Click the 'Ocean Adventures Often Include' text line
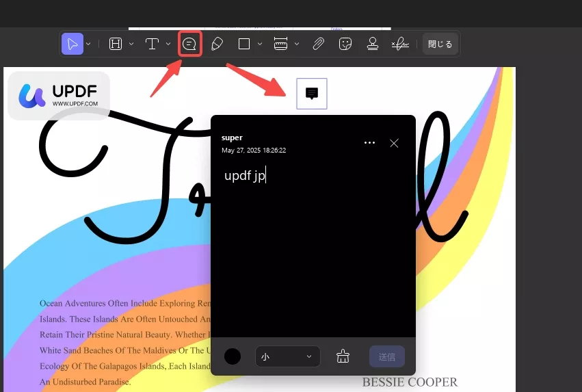The image size is (582, 392). [125, 303]
